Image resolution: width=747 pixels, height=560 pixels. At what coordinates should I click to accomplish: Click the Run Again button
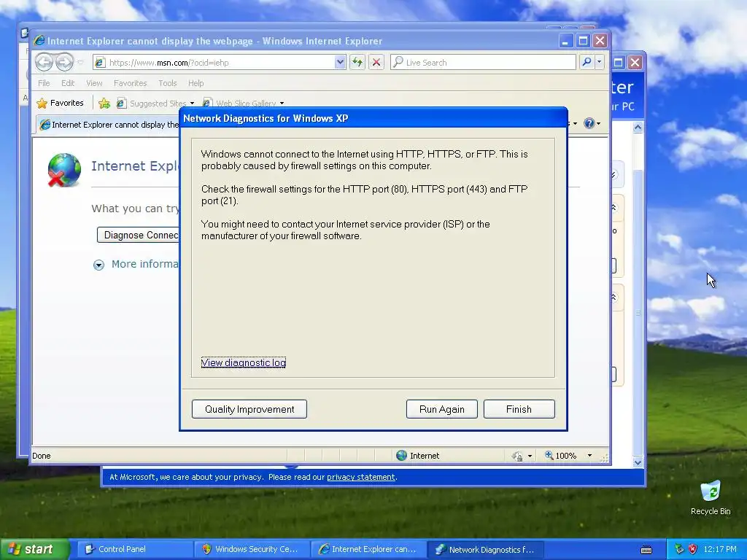click(441, 409)
